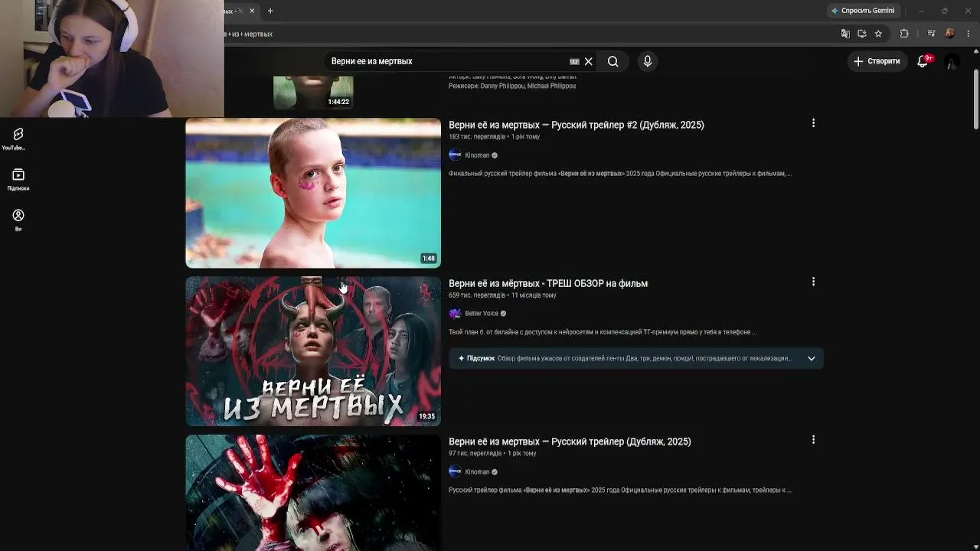Open YouTube notifications bell
Viewport: 980px width, 551px height.
coord(923,61)
